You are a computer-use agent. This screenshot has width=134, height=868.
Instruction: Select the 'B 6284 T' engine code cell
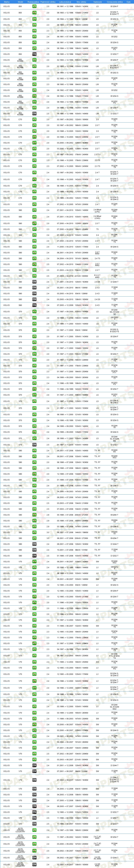114,515
